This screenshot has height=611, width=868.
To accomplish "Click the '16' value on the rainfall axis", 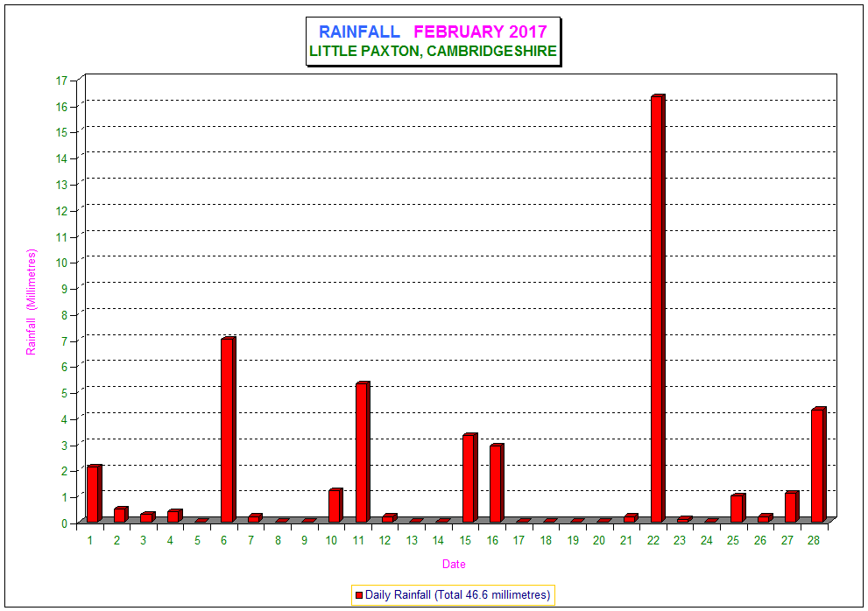I will pos(61,107).
